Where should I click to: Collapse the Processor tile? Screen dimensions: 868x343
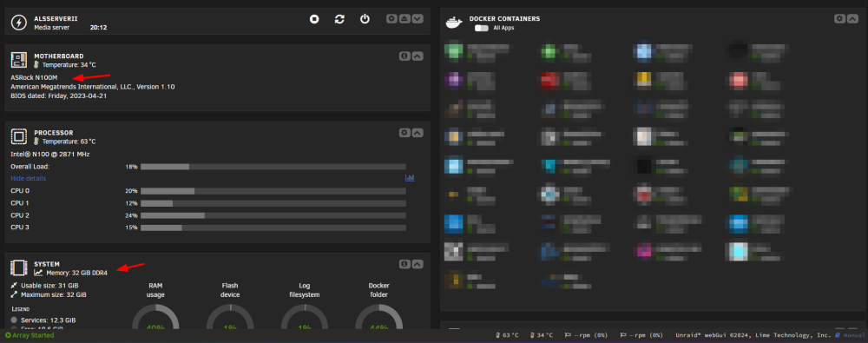(418, 133)
